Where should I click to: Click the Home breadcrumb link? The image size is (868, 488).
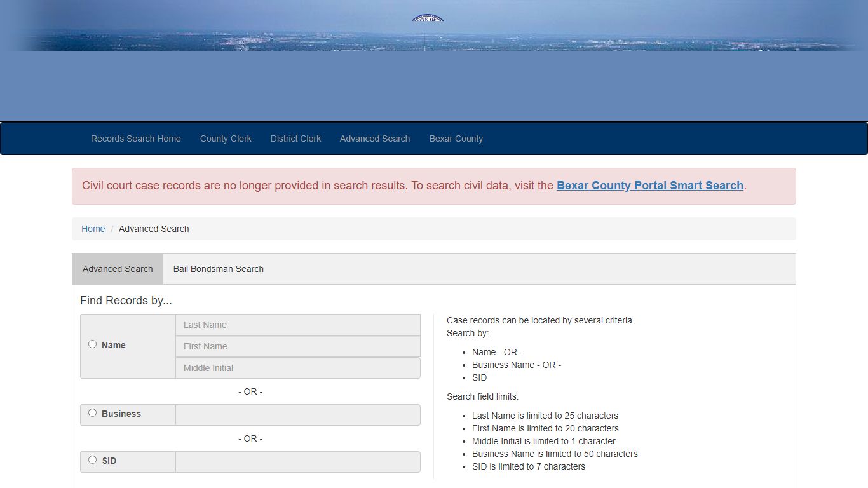[x=93, y=229]
